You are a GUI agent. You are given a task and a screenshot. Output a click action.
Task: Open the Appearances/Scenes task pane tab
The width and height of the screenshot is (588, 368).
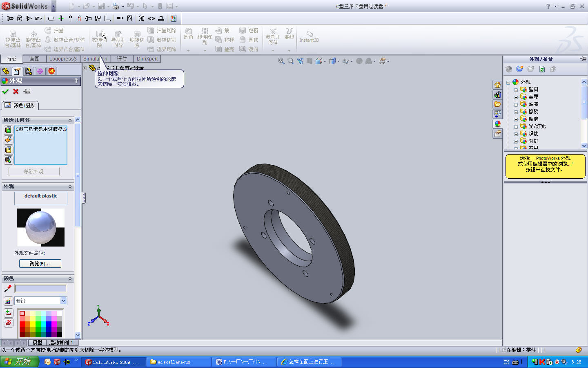tap(497, 124)
